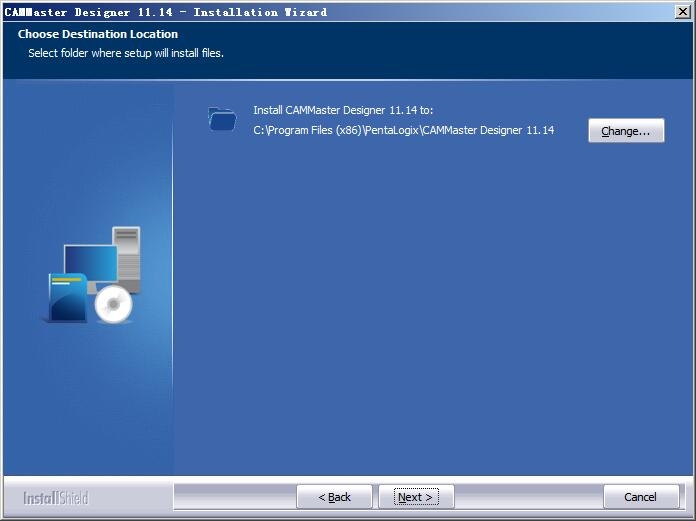Click the "Select folder where setup" subtitle
Viewport: 696px width, 521px height.
pos(126,53)
